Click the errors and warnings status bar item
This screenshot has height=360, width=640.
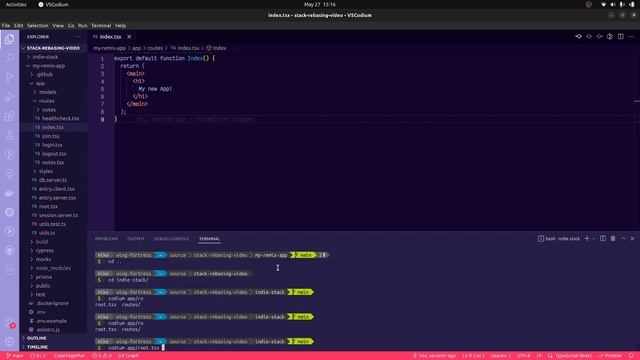[102, 356]
